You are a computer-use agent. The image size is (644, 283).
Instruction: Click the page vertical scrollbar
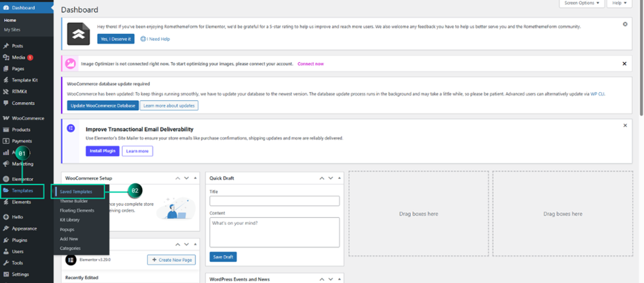click(x=641, y=57)
